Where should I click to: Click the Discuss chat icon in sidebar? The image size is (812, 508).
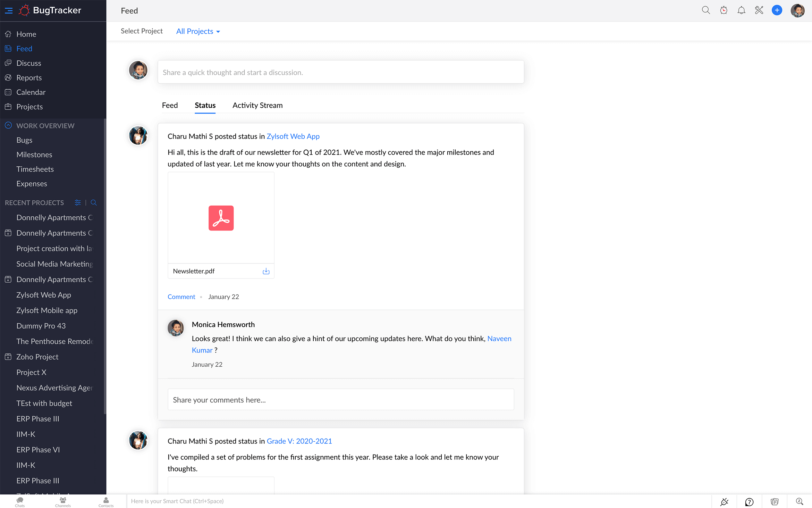click(x=8, y=63)
